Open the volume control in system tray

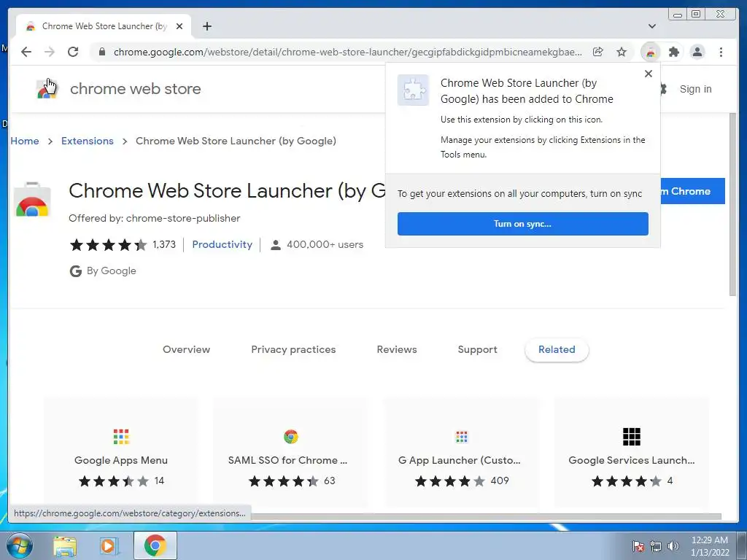[673, 546]
